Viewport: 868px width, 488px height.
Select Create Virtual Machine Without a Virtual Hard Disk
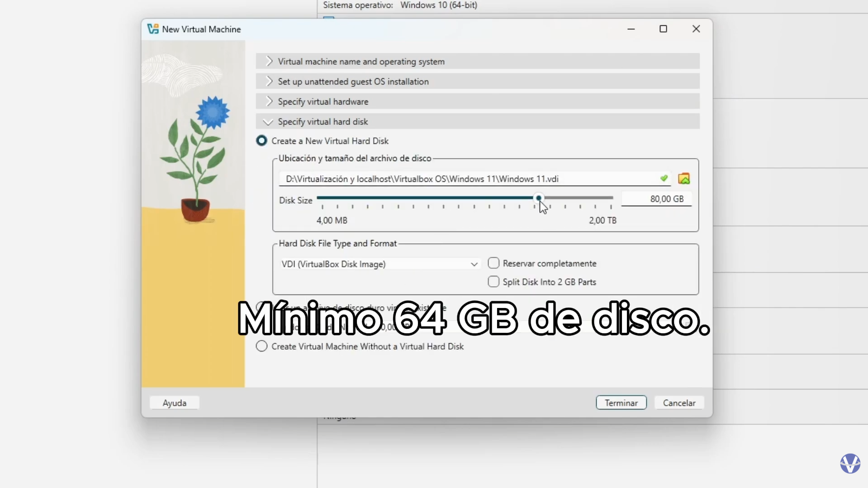[261, 346]
